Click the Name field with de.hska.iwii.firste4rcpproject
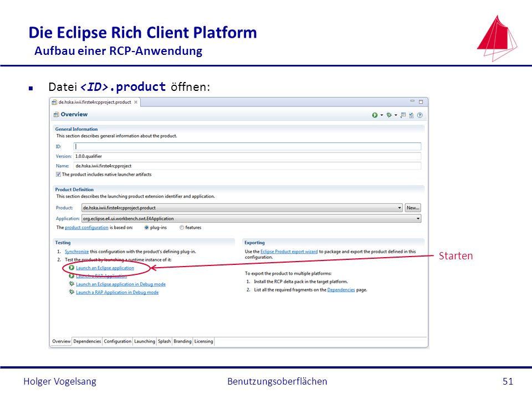 pyautogui.click(x=247, y=166)
